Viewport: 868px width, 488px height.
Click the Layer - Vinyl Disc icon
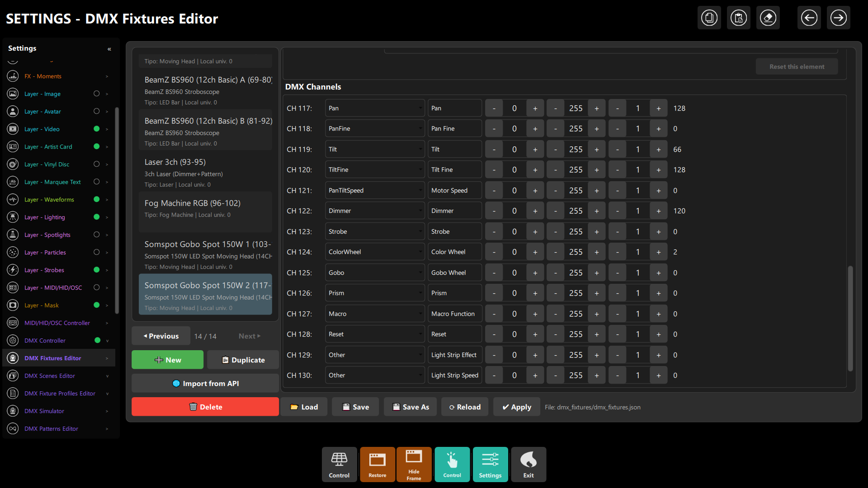(x=13, y=164)
